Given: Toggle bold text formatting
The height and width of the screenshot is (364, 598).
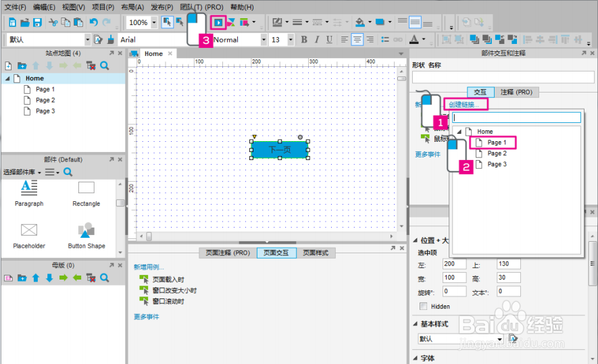Looking at the screenshot, I should 304,39.
